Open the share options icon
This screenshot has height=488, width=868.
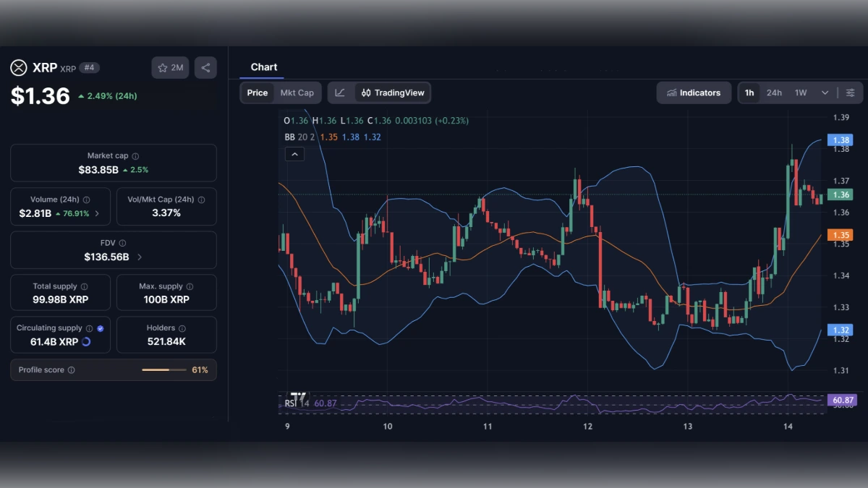[205, 67]
